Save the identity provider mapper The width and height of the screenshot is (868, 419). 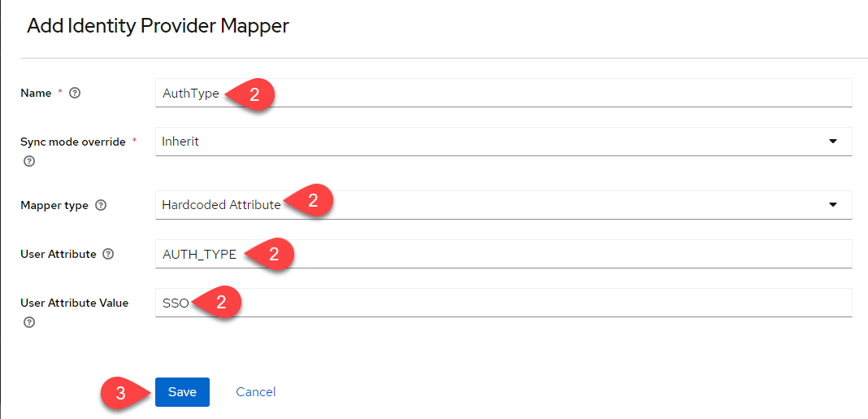pyautogui.click(x=182, y=392)
